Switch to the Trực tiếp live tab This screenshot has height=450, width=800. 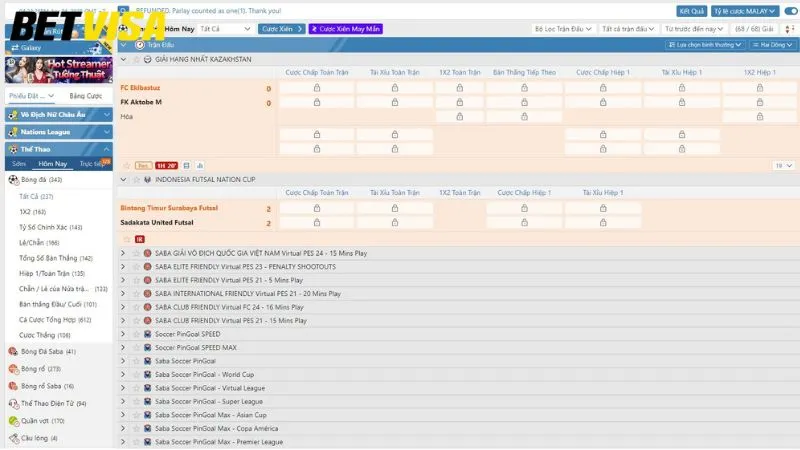[x=92, y=164]
